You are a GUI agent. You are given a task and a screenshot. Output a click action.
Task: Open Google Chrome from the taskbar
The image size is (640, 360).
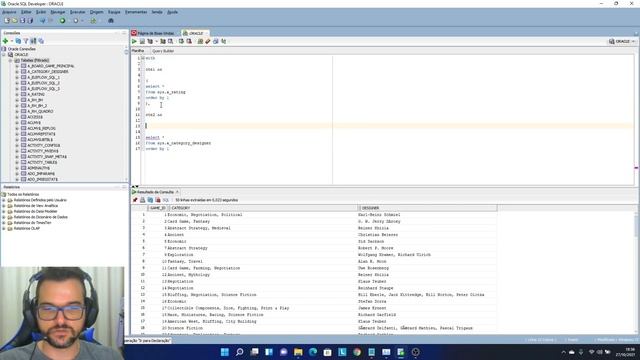click(357, 352)
